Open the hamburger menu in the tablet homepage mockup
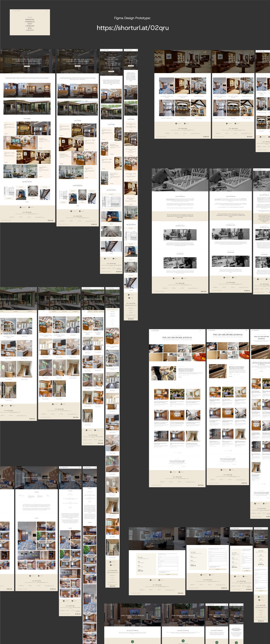270x644 pixels. click(x=121, y=50)
